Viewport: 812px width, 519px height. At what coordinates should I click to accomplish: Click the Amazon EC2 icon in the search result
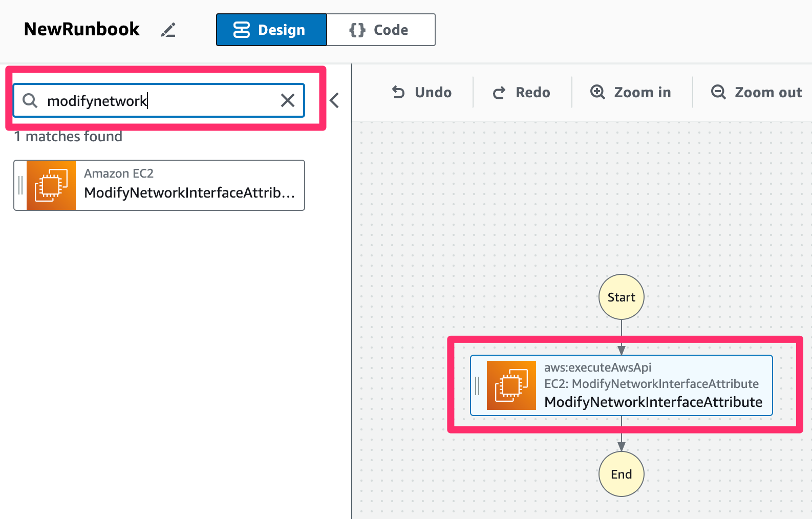(x=51, y=185)
